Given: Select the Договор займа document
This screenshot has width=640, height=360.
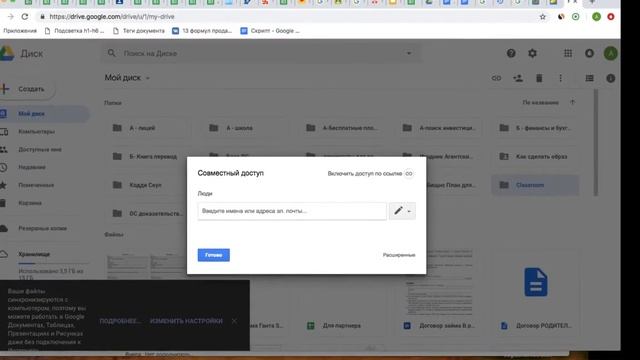Looking at the screenshot, I should click(439, 326).
